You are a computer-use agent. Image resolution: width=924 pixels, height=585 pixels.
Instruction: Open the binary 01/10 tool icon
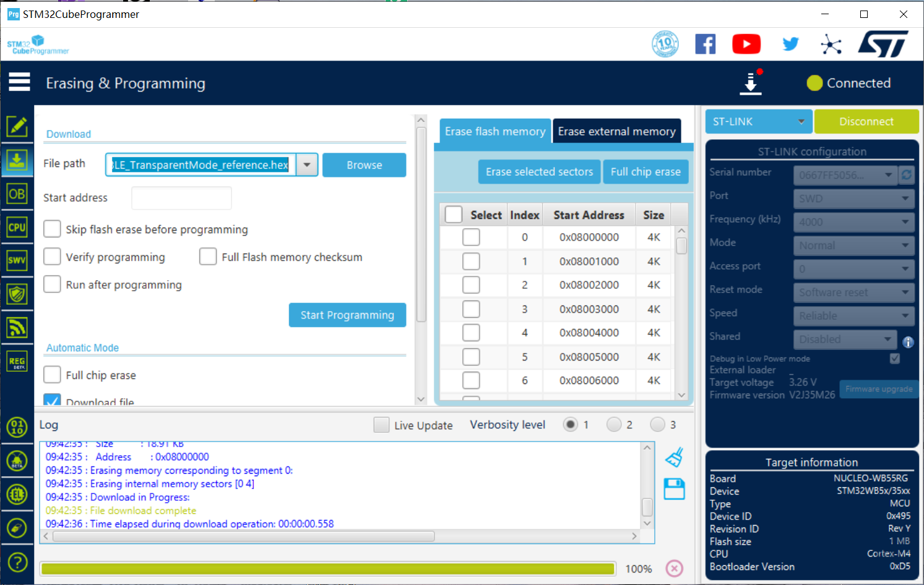click(17, 427)
